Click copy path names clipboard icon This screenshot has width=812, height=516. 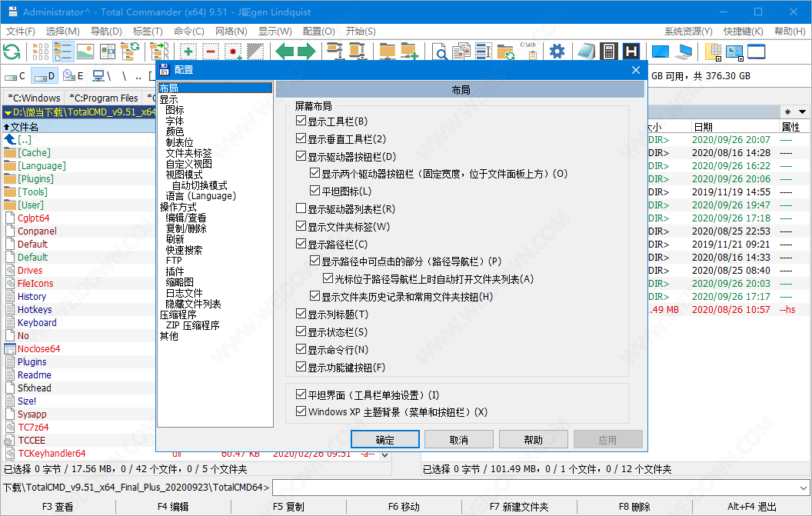(x=528, y=52)
